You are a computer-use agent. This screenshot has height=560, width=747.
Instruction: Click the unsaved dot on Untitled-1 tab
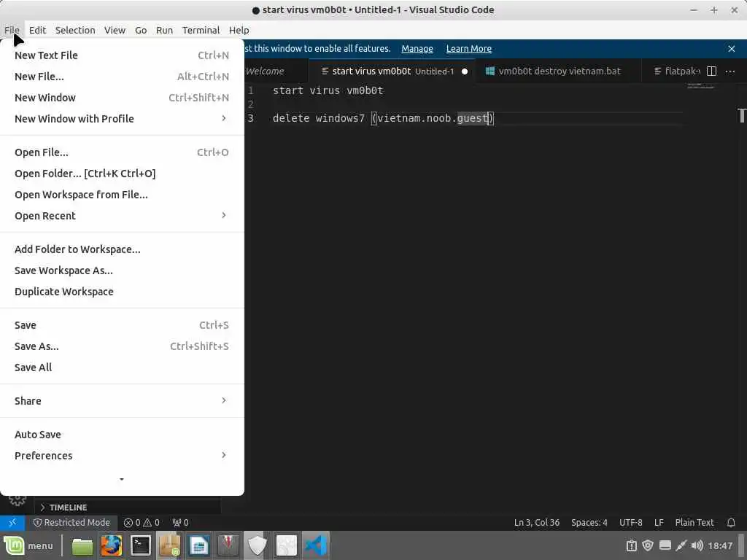click(465, 71)
